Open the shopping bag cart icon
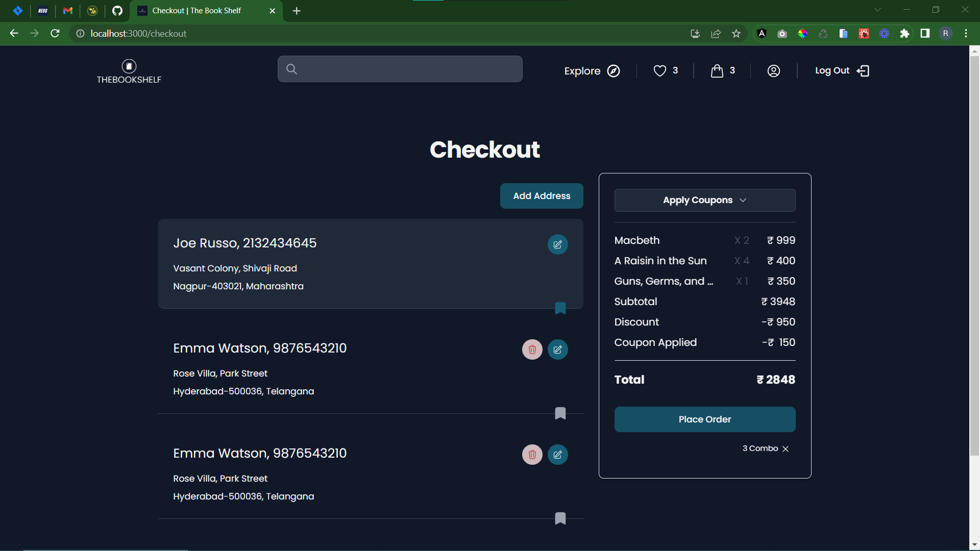This screenshot has height=551, width=980. 717,71
